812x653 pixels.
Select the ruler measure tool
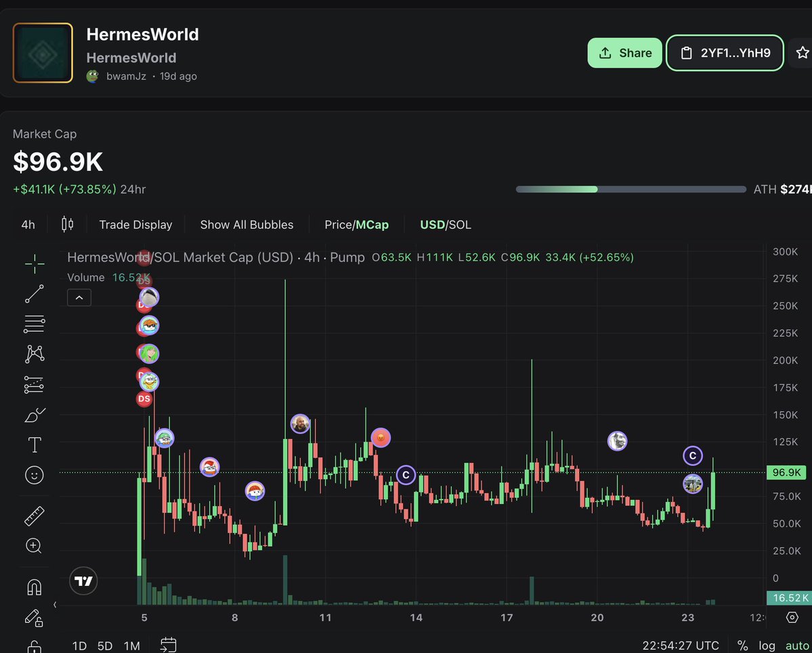[34, 515]
